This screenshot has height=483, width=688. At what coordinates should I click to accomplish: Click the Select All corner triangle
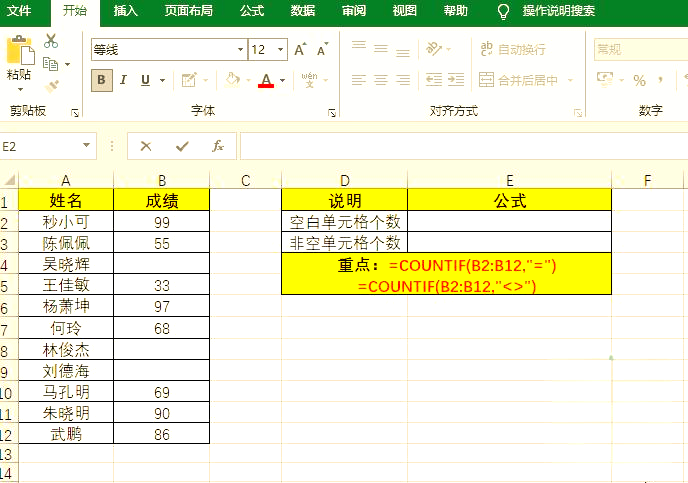click(9, 180)
